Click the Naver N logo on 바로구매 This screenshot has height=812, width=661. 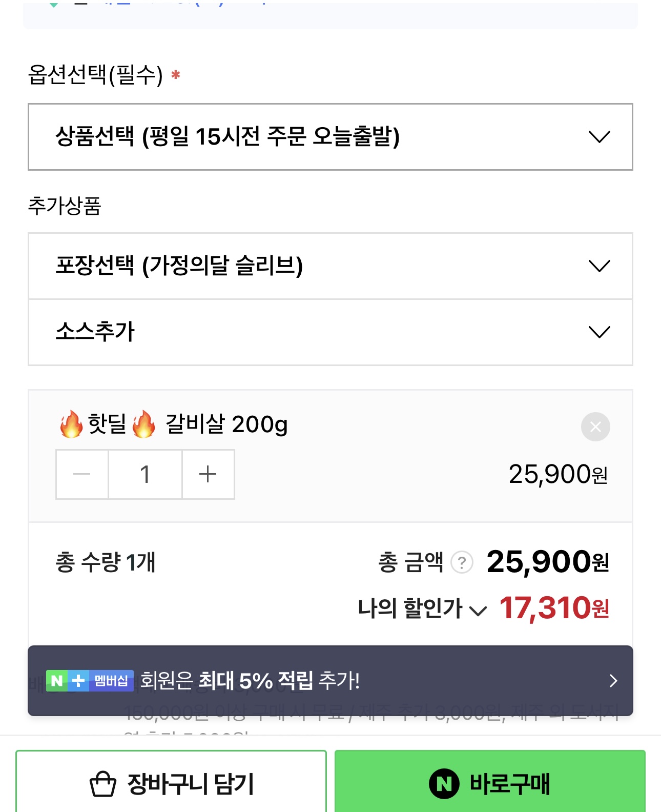(444, 784)
